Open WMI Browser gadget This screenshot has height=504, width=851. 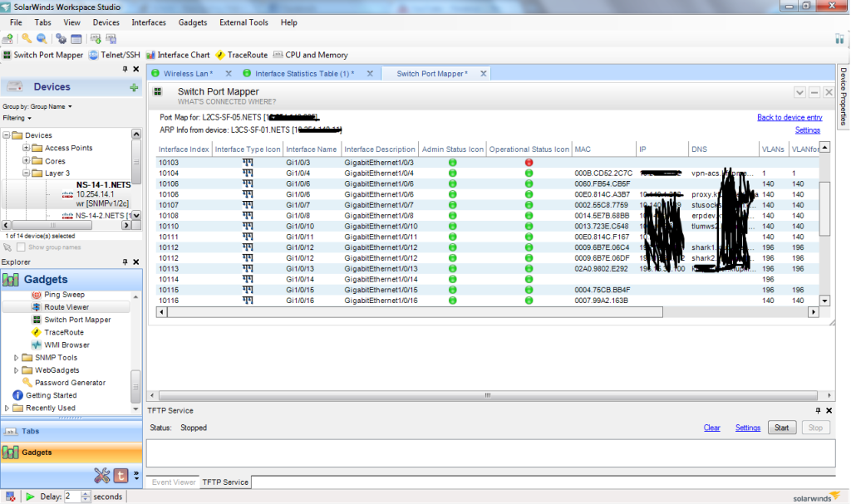pyautogui.click(x=60, y=345)
